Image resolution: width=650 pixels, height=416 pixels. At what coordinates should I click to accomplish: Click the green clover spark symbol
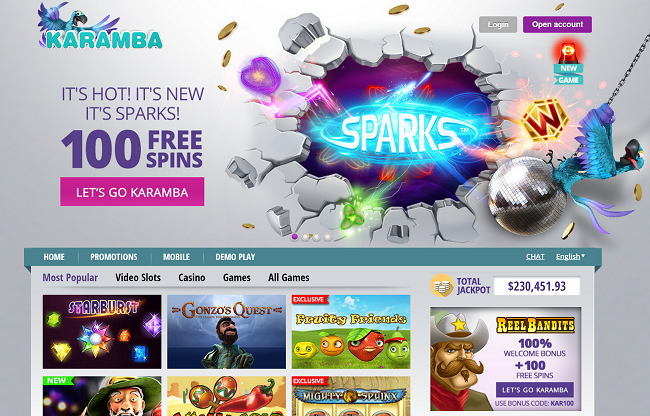tap(352, 216)
